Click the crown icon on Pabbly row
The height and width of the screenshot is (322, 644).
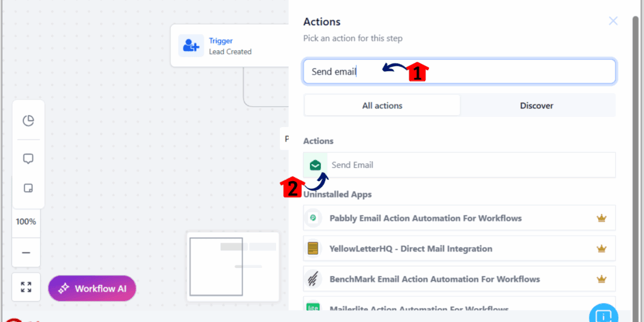(x=601, y=218)
